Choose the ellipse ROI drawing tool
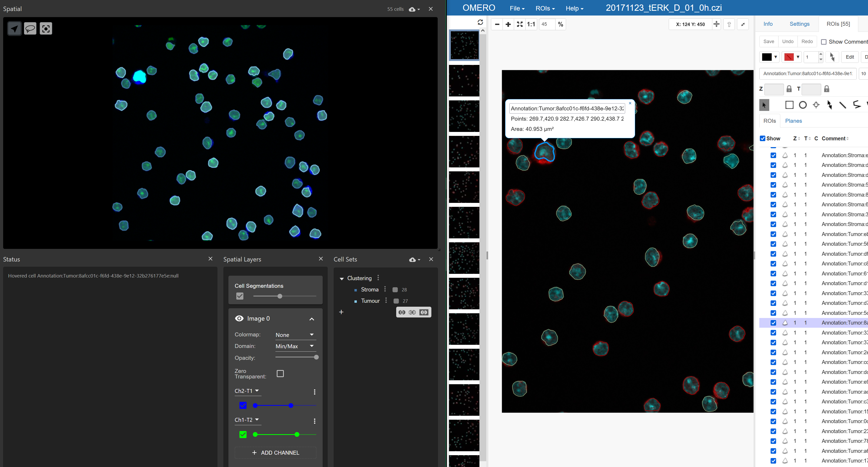Image resolution: width=868 pixels, height=467 pixels. [803, 105]
